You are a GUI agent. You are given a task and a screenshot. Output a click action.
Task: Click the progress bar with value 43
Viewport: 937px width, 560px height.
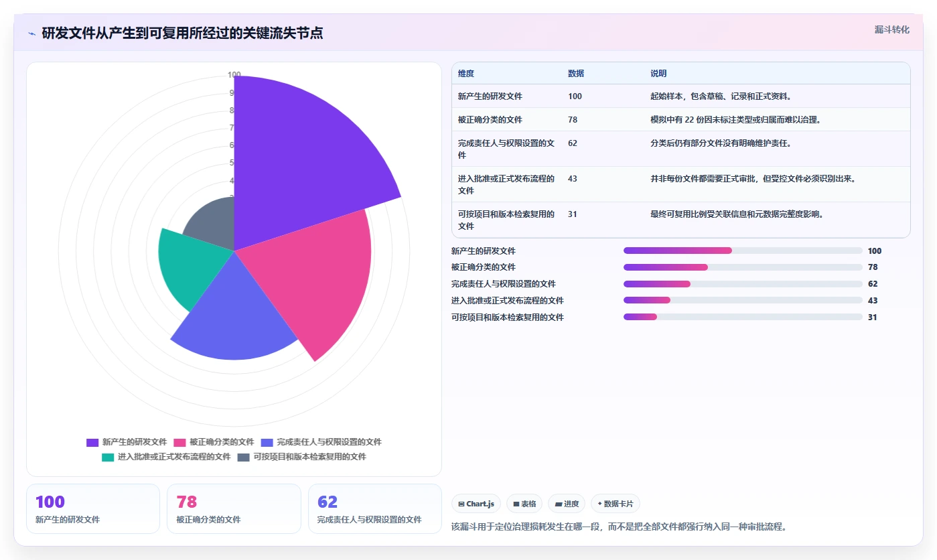pyautogui.click(x=743, y=301)
